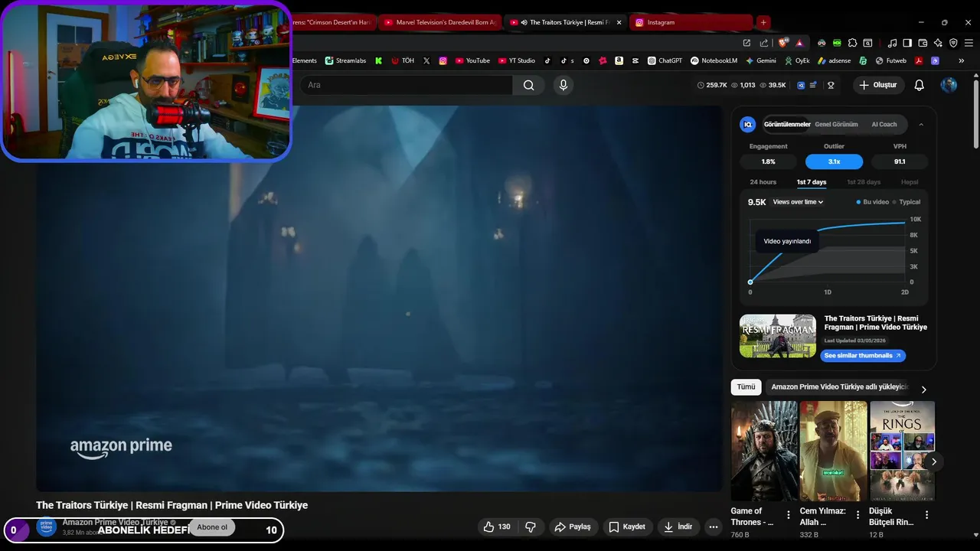Viewport: 980px width, 551px height.
Task: Switch to AI Coach tab
Action: [x=884, y=124]
